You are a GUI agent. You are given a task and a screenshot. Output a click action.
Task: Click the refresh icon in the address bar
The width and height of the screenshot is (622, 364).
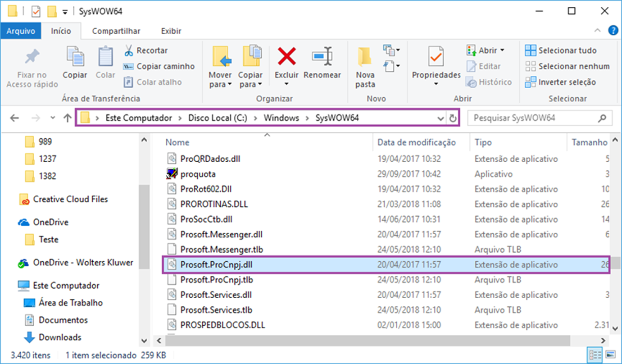pos(453,118)
